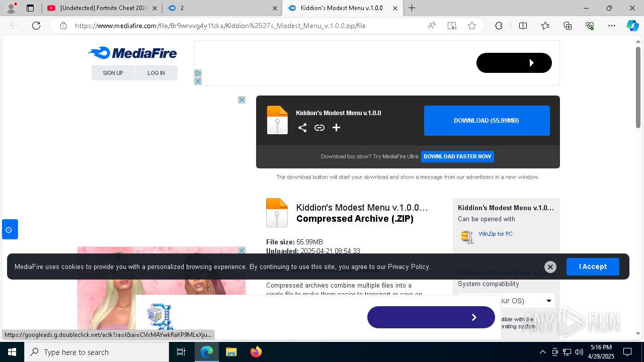Open Browser essentials heart icon
The image size is (644, 362).
(x=590, y=26)
